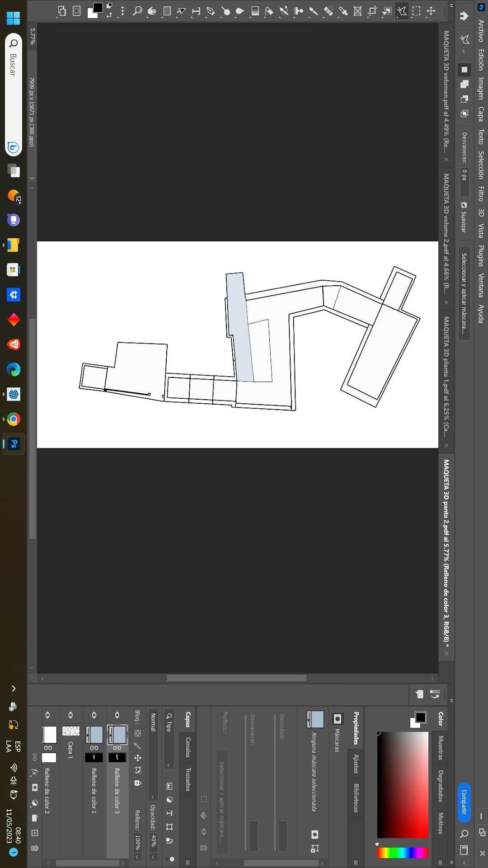Click the foreground color swatch in toolbar

[x=98, y=7]
